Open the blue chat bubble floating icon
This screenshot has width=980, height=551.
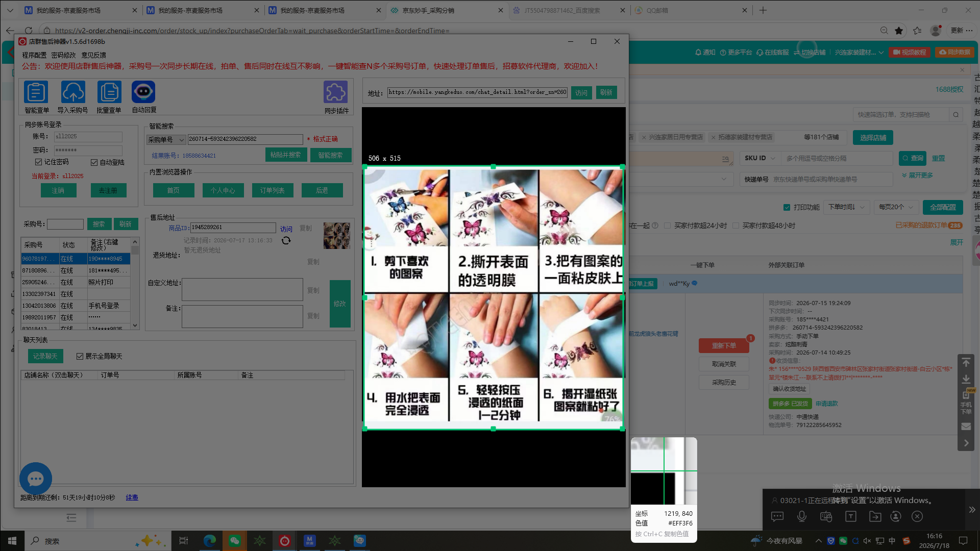(36, 479)
